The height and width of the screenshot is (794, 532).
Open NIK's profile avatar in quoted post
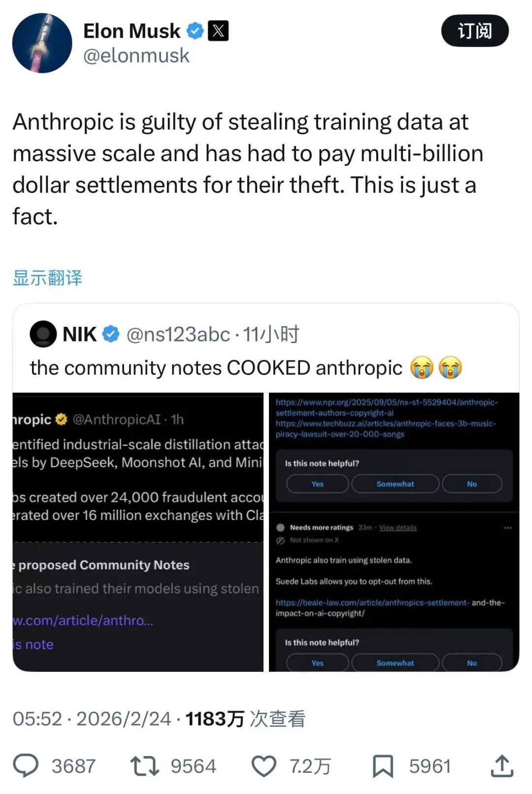tap(43, 334)
